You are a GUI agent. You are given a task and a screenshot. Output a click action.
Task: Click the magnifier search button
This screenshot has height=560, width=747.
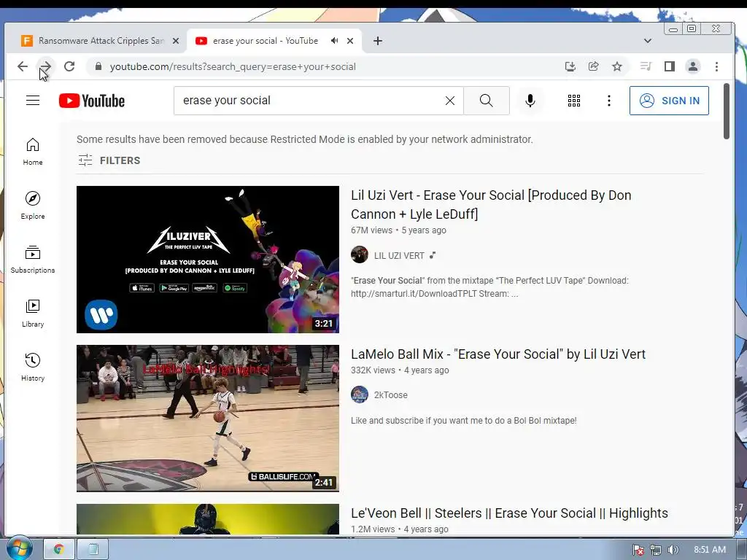tap(487, 101)
